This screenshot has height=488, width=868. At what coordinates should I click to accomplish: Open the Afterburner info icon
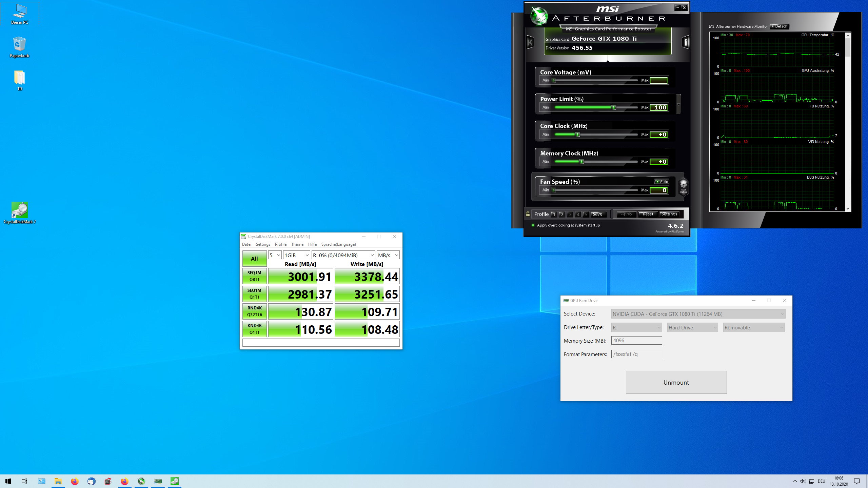[x=686, y=42]
